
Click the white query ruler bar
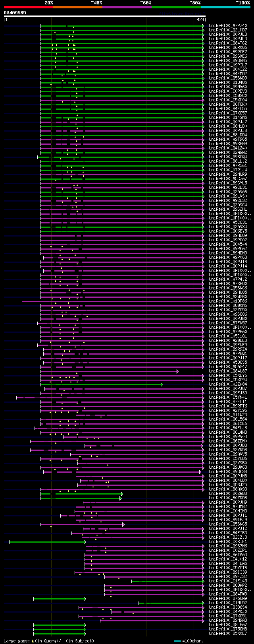click(x=105, y=16)
